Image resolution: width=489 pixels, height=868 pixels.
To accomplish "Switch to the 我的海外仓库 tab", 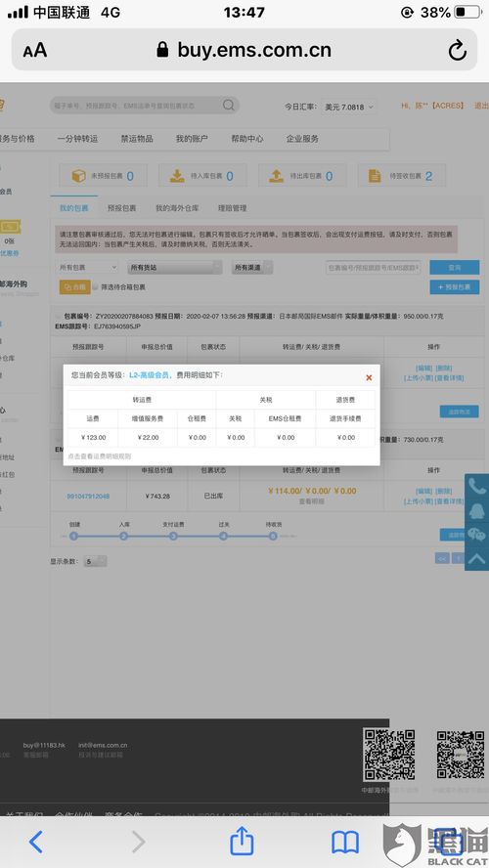I will click(x=177, y=208).
